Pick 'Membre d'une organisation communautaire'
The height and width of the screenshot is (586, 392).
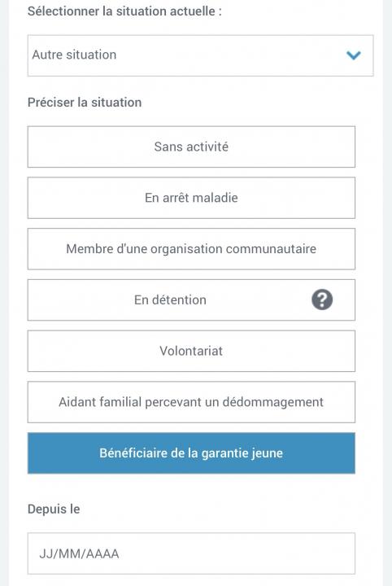pos(191,249)
